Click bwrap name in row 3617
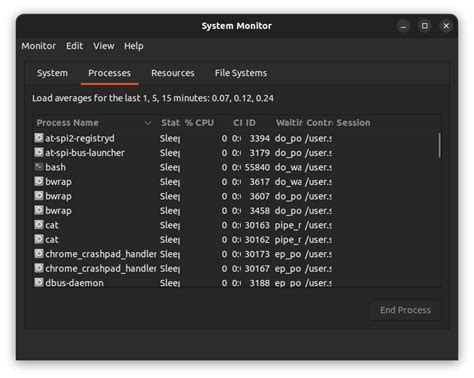474x378 pixels. coord(58,182)
